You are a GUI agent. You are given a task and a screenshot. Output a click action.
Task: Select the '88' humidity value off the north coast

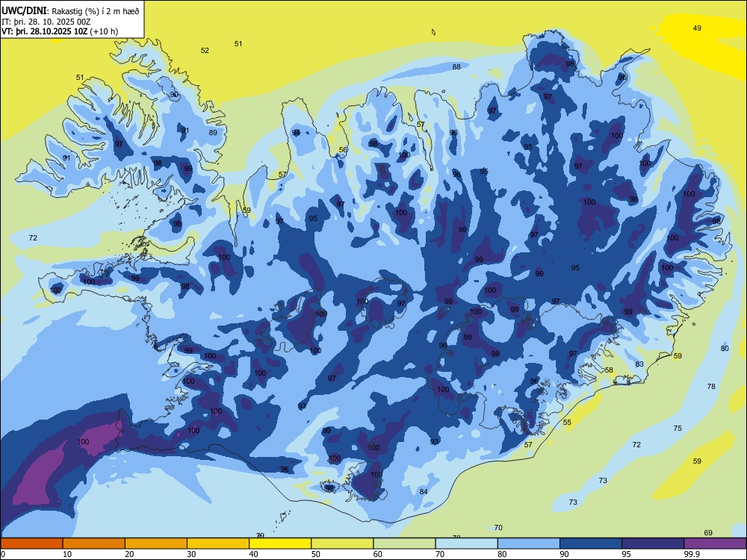point(456,66)
